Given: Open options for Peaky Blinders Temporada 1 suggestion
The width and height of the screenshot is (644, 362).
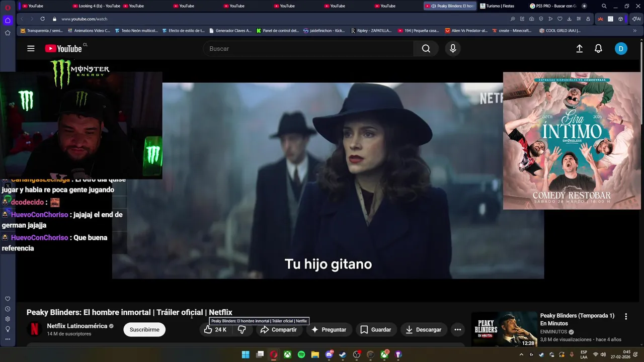Looking at the screenshot, I should click(x=626, y=317).
